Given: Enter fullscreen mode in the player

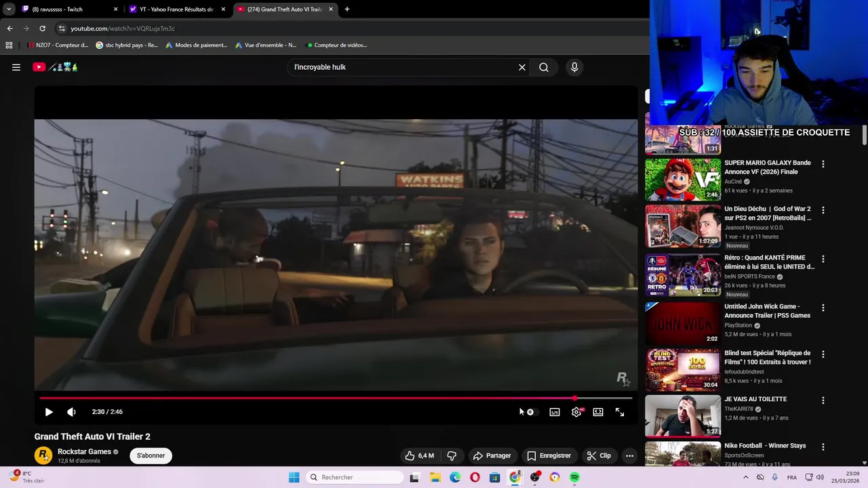Looking at the screenshot, I should [620, 412].
